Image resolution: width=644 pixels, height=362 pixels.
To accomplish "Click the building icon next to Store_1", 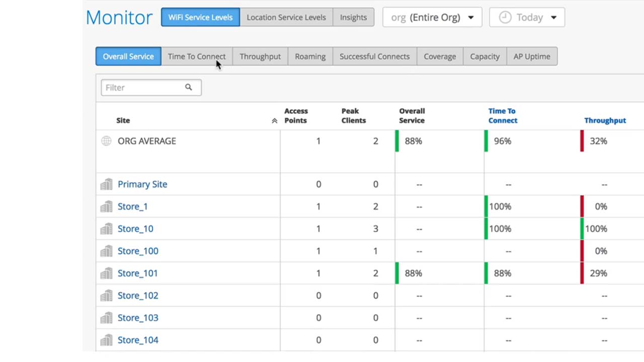I will (106, 207).
